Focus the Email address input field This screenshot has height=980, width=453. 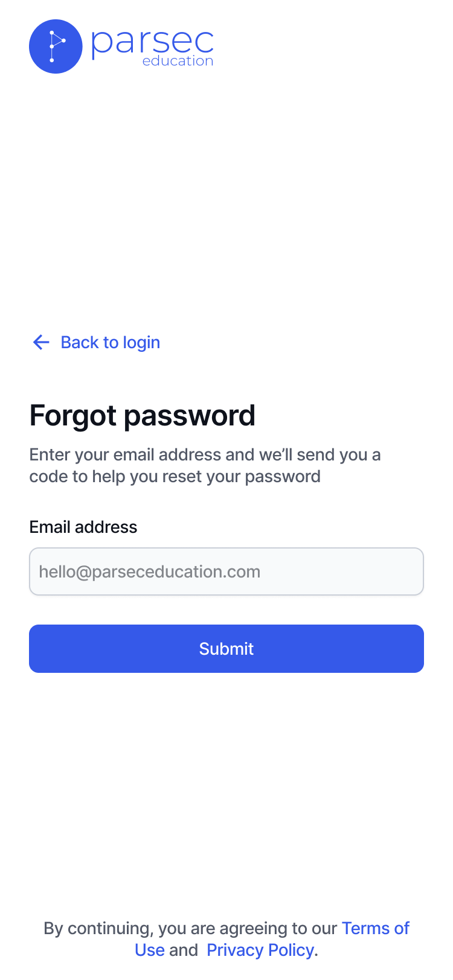coord(226,571)
